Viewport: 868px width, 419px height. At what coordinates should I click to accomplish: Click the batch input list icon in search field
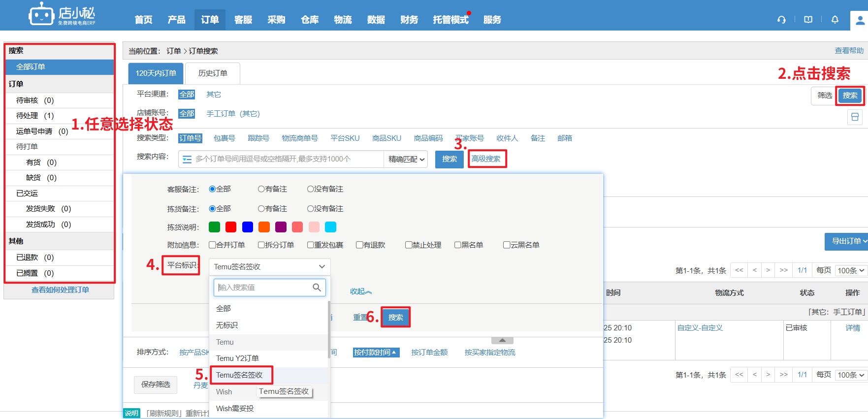[187, 160]
